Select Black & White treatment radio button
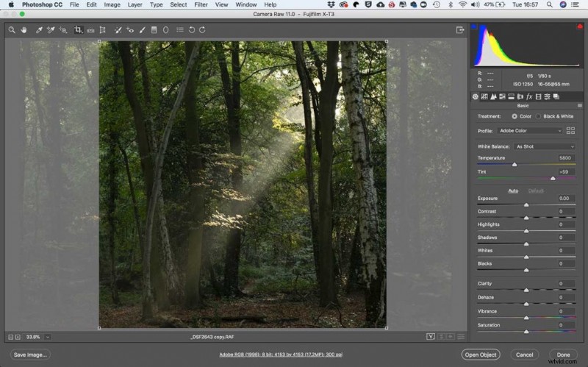588x367 pixels. 538,116
